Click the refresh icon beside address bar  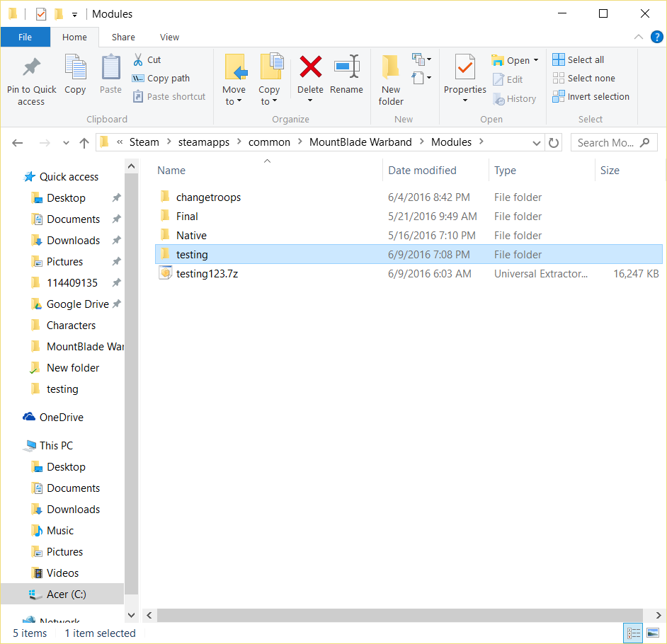(554, 142)
